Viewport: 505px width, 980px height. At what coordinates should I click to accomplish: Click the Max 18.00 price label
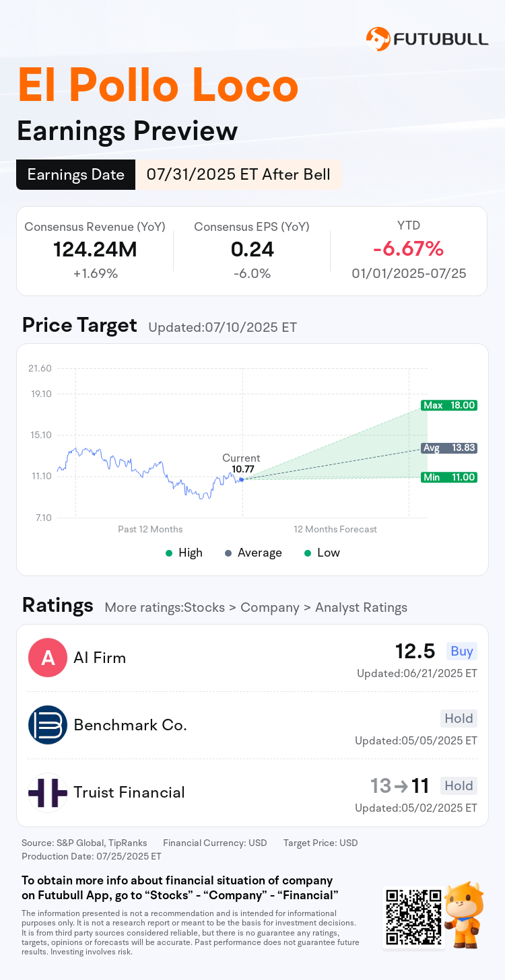coord(449,405)
